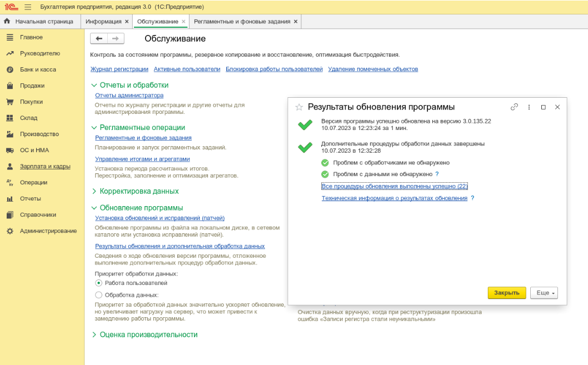Close Регламентные и фоновые задания tab
The image size is (588, 365).
[296, 21]
